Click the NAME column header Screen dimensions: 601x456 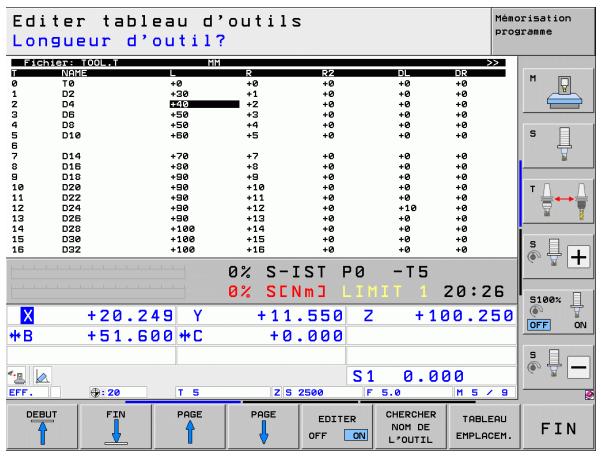[x=74, y=73]
